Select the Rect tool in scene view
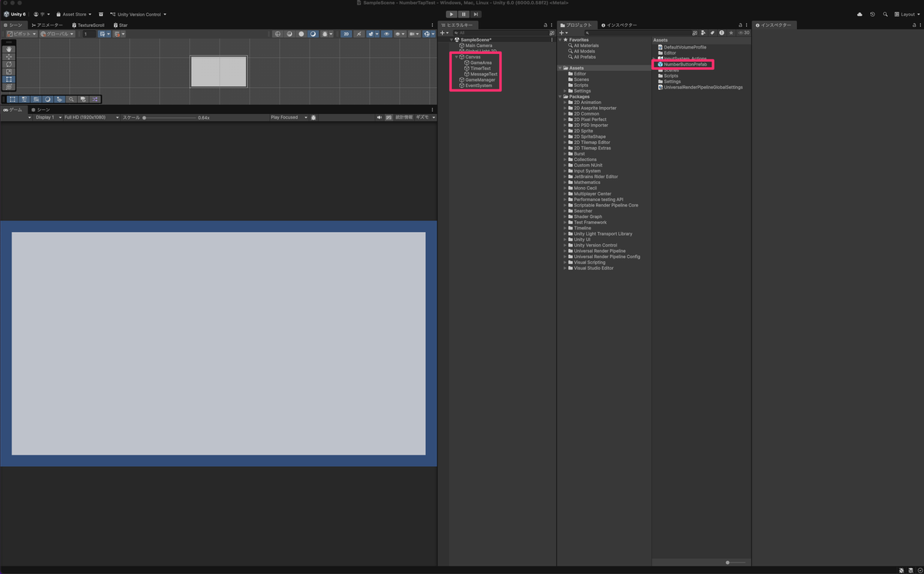 click(x=9, y=79)
